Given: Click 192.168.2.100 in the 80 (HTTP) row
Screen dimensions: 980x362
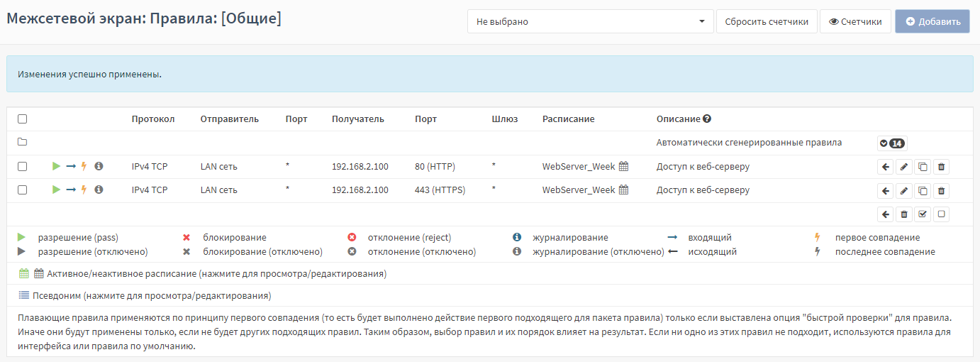Looking at the screenshot, I should tap(360, 167).
